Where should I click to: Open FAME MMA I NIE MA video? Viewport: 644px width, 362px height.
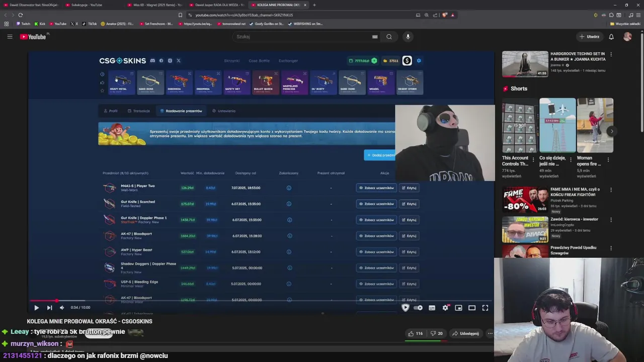pyautogui.click(x=525, y=200)
